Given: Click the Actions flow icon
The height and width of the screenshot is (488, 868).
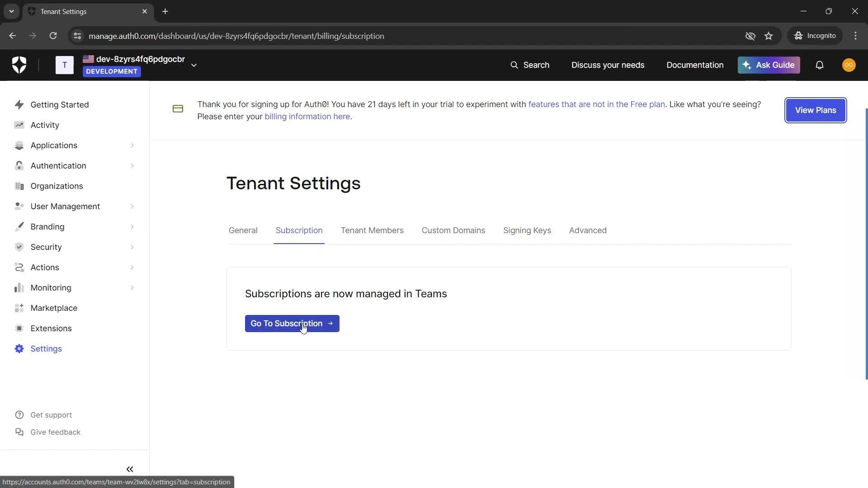Looking at the screenshot, I should pos(19,267).
